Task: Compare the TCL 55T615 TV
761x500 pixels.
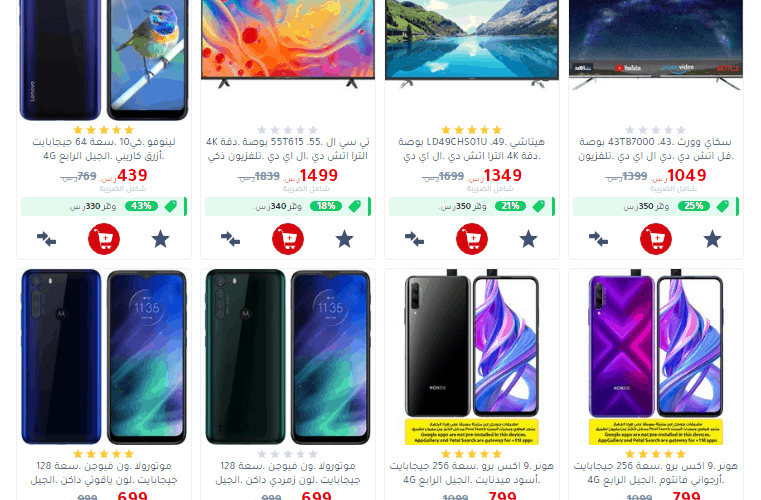Action: coord(231,239)
